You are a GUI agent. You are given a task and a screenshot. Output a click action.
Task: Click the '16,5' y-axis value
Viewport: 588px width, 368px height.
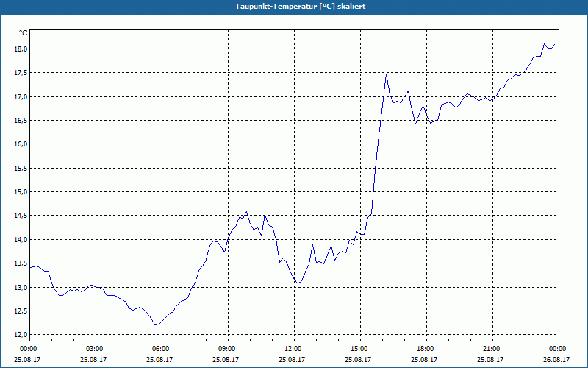(21, 121)
